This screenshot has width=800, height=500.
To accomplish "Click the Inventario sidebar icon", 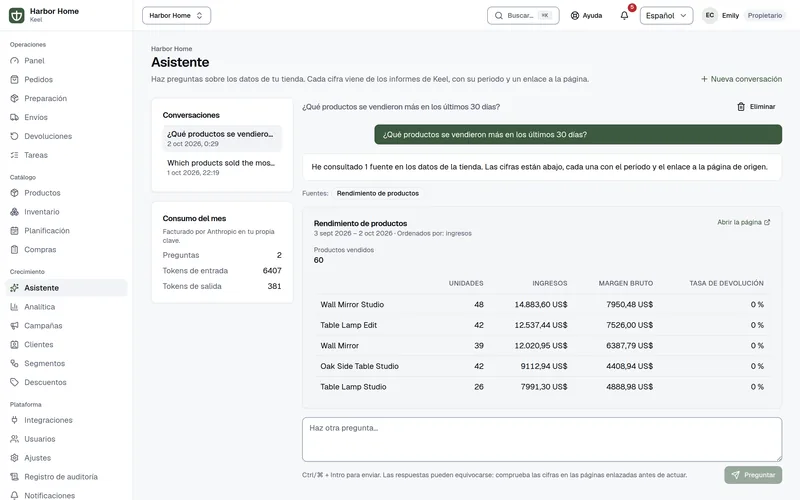I will click(x=14, y=212).
